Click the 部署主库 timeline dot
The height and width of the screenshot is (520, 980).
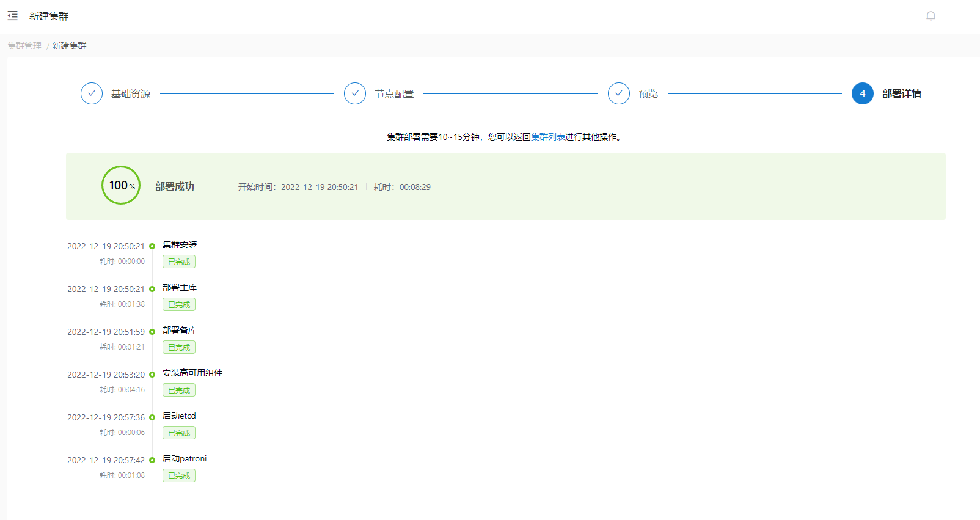point(152,289)
